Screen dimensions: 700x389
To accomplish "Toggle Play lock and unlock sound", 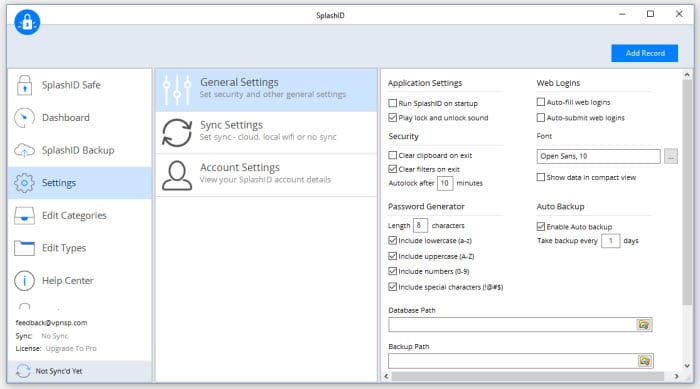I will [x=392, y=117].
